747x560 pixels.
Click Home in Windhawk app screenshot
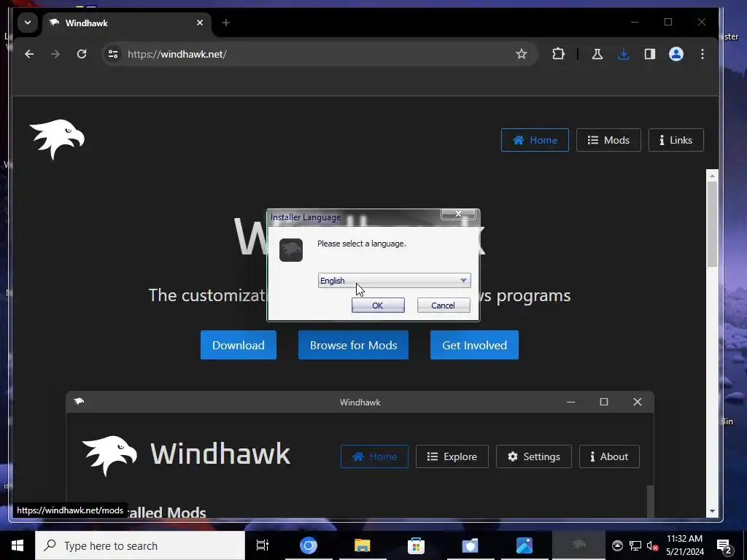point(374,456)
